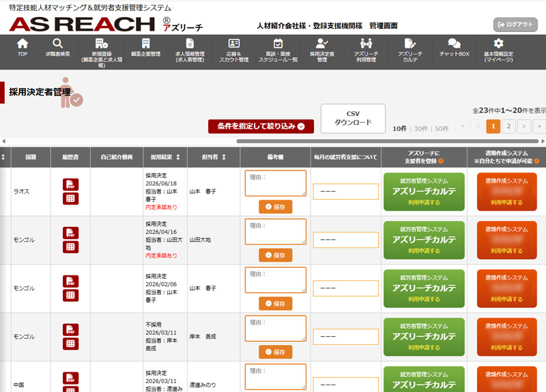Sort table by 担当者 column arrows
546x392 pixels.
click(x=224, y=157)
